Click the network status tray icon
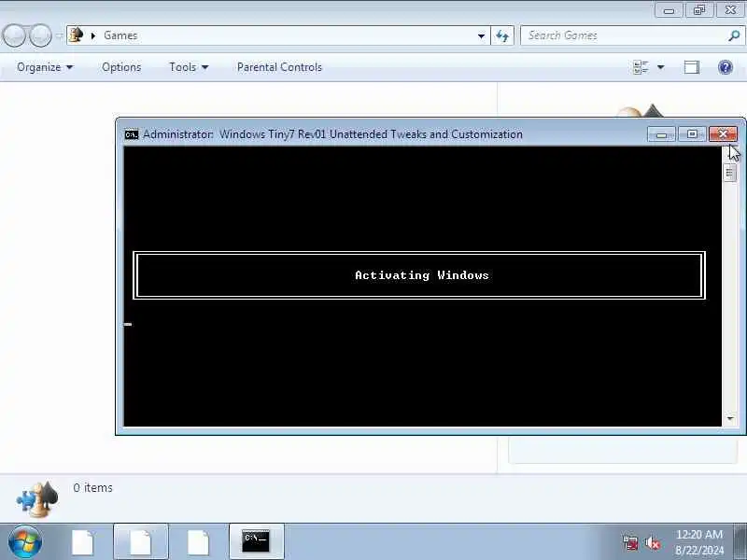This screenshot has width=747, height=560. tap(630, 542)
